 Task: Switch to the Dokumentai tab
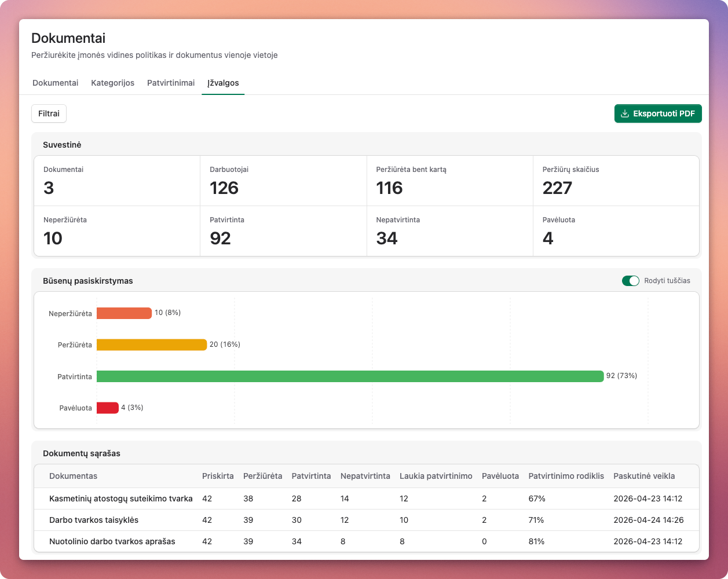click(55, 83)
